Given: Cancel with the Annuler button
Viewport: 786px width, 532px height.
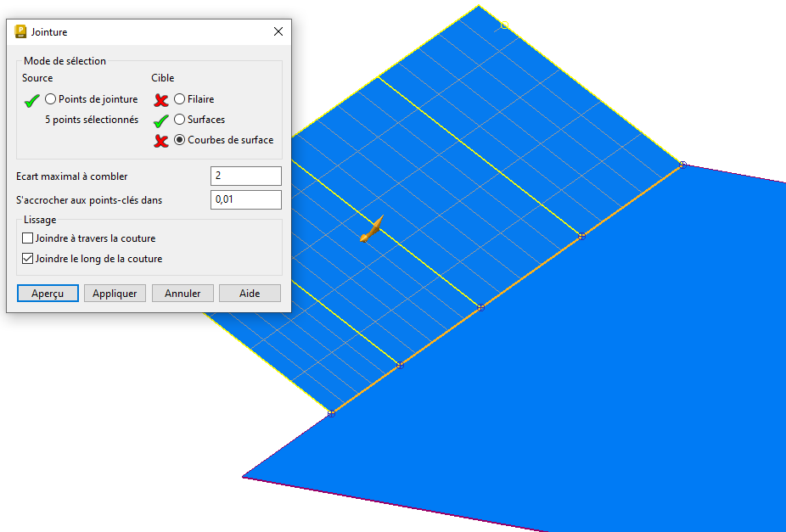Looking at the screenshot, I should (x=182, y=294).
